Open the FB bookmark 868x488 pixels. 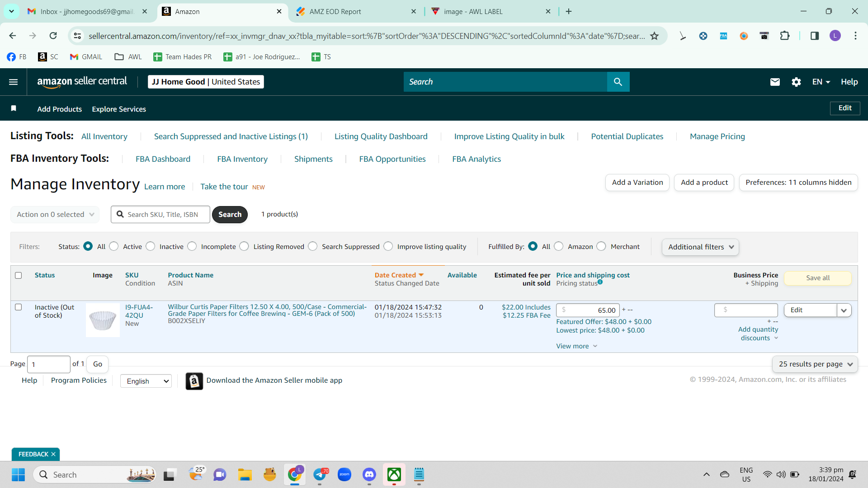pos(17,57)
